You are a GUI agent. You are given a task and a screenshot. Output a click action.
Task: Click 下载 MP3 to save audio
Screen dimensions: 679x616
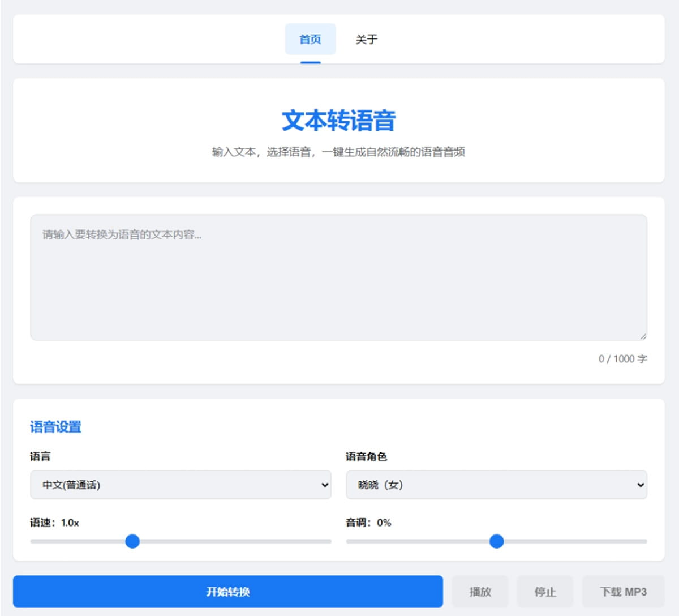pyautogui.click(x=621, y=591)
